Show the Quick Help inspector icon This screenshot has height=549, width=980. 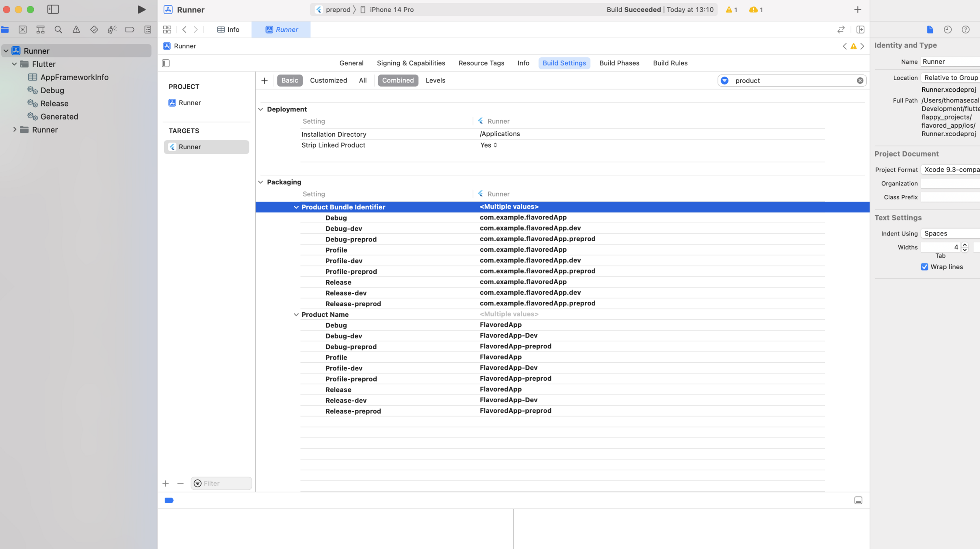pos(965,30)
